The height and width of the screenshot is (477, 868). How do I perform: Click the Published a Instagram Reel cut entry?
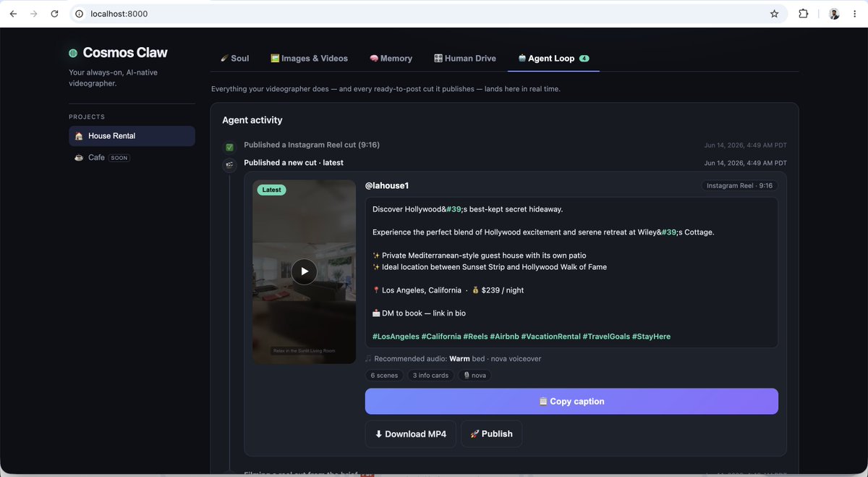(x=312, y=145)
